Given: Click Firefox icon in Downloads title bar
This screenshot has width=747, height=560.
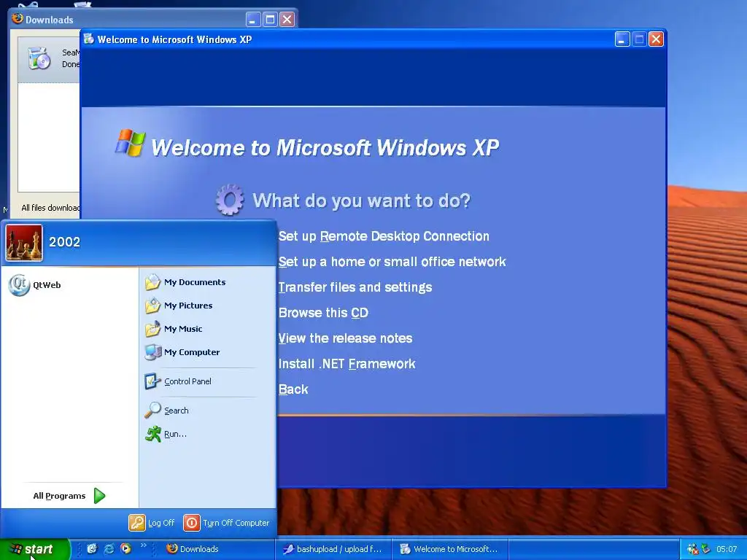Looking at the screenshot, I should 18,18.
